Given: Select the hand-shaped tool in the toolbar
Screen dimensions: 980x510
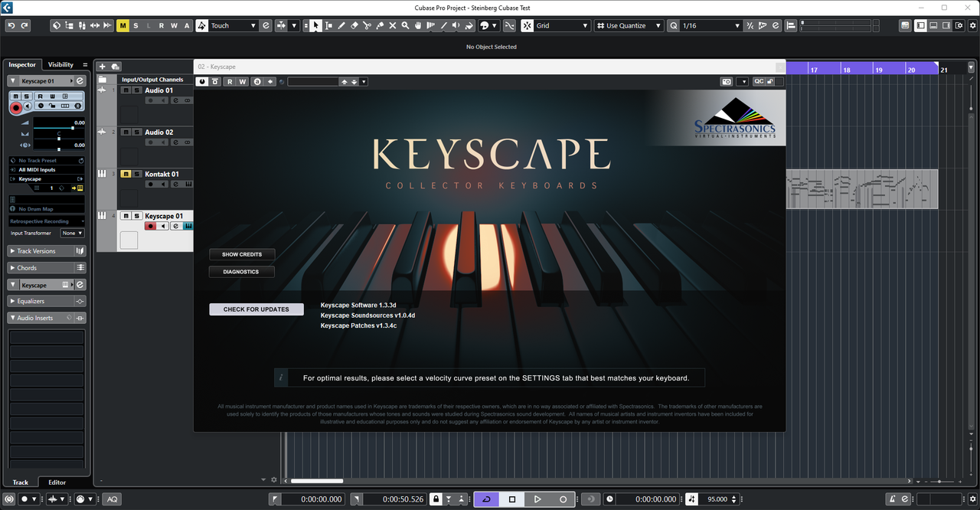Looking at the screenshot, I should tap(418, 25).
